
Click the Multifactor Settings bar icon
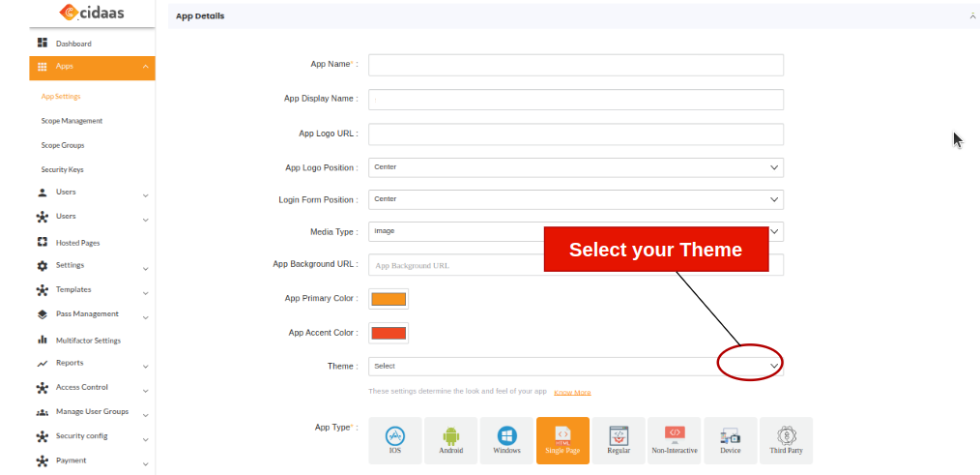coord(43,340)
